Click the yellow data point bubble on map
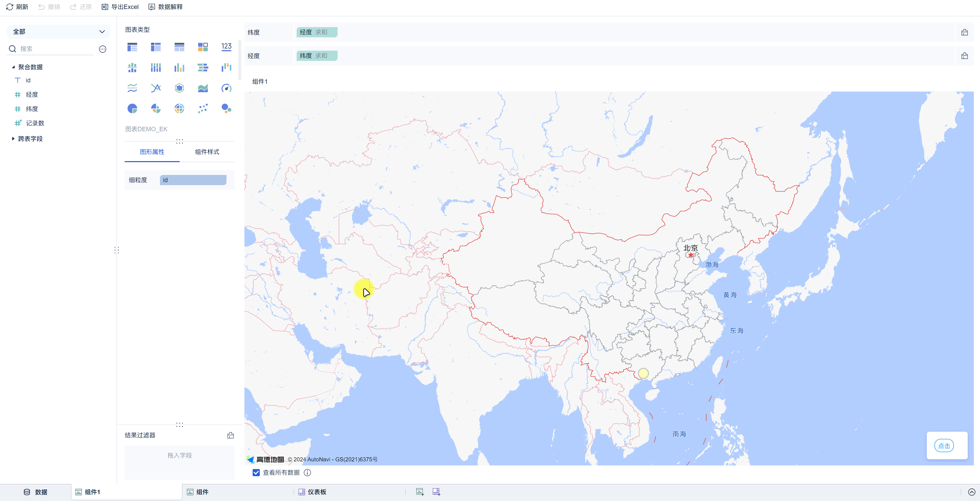Image resolution: width=980 pixels, height=501 pixels. pyautogui.click(x=643, y=373)
